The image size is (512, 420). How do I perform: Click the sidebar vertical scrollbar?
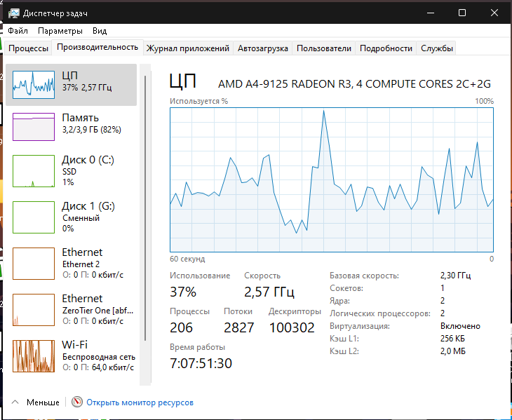click(145, 208)
